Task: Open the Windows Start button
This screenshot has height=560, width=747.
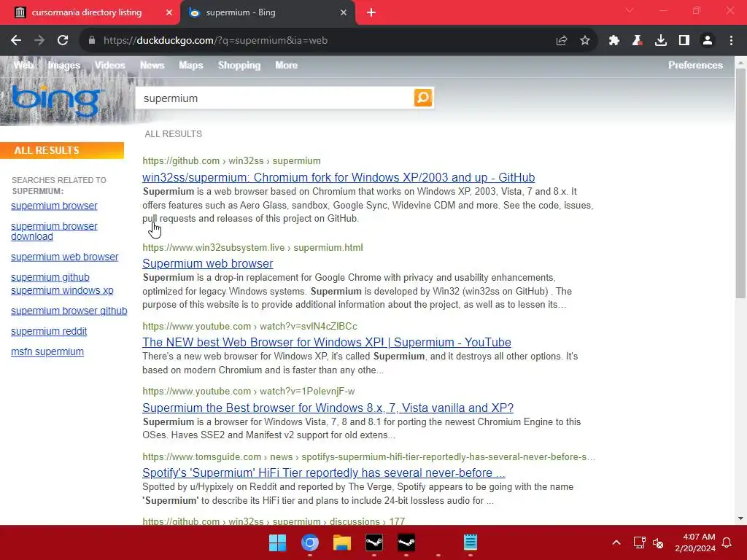Action: click(x=277, y=542)
